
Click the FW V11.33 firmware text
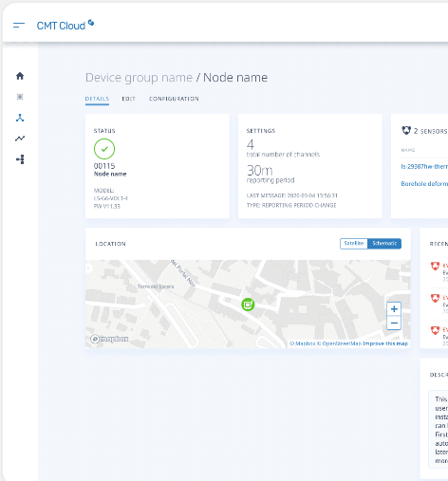[107, 206]
